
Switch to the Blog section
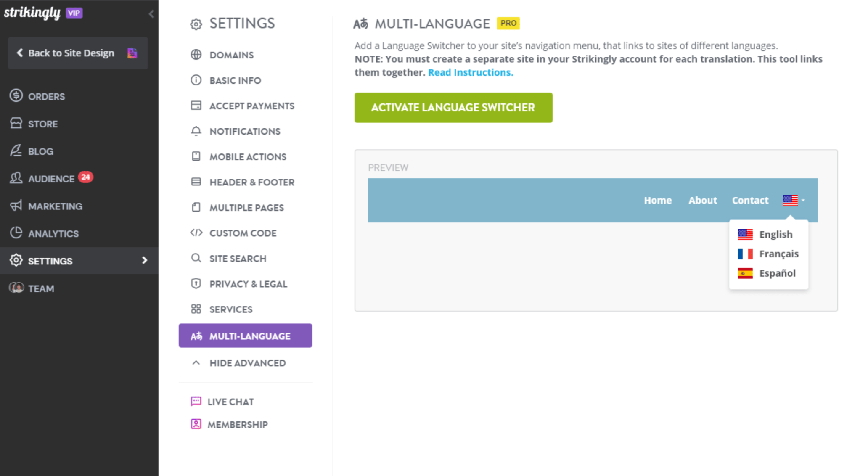pos(40,151)
